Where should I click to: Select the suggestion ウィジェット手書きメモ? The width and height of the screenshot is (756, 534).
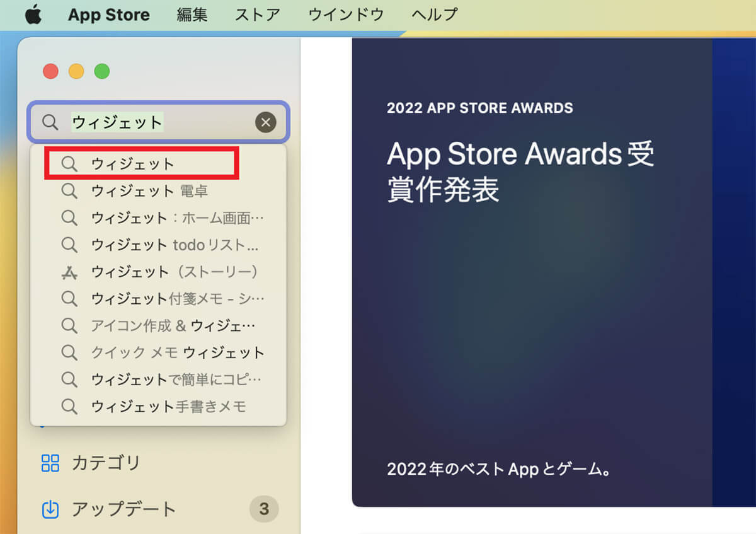(x=158, y=407)
